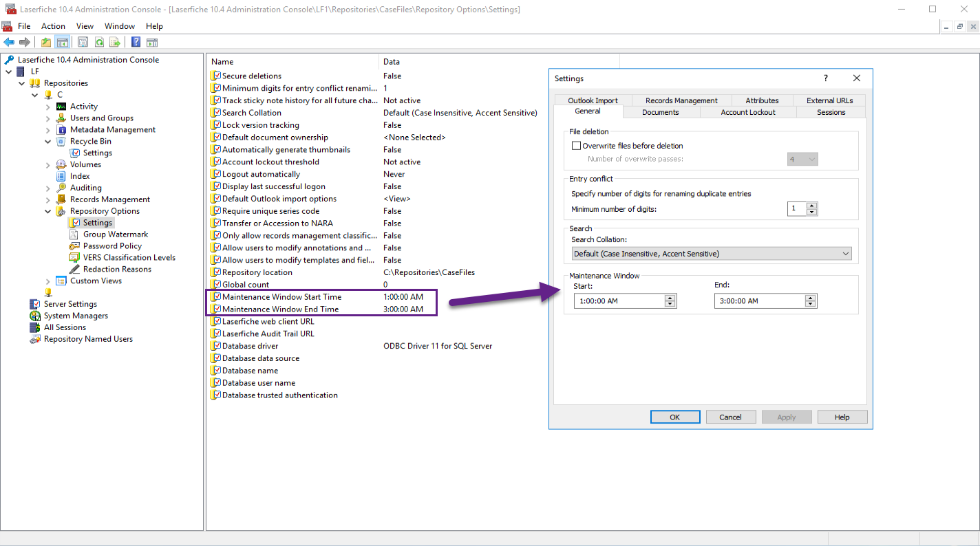Click the Properties toolbar icon
Viewport: 980px width, 546px height.
coord(83,43)
